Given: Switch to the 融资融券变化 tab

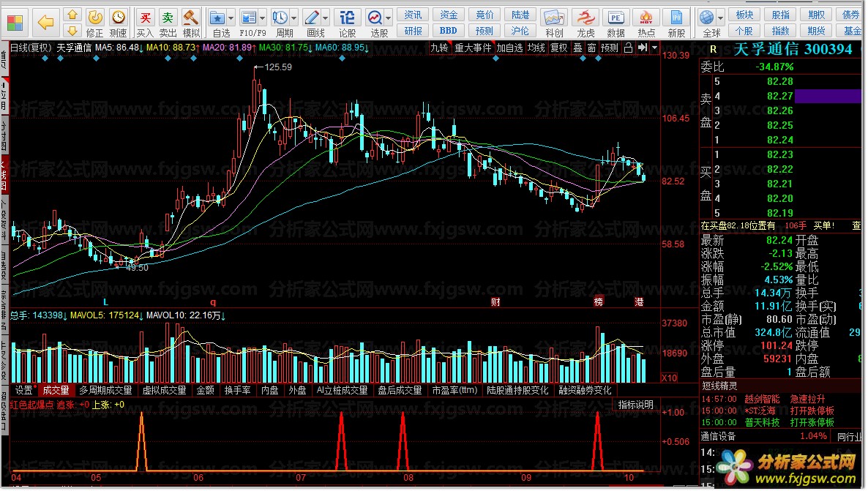Looking at the screenshot, I should tap(585, 390).
